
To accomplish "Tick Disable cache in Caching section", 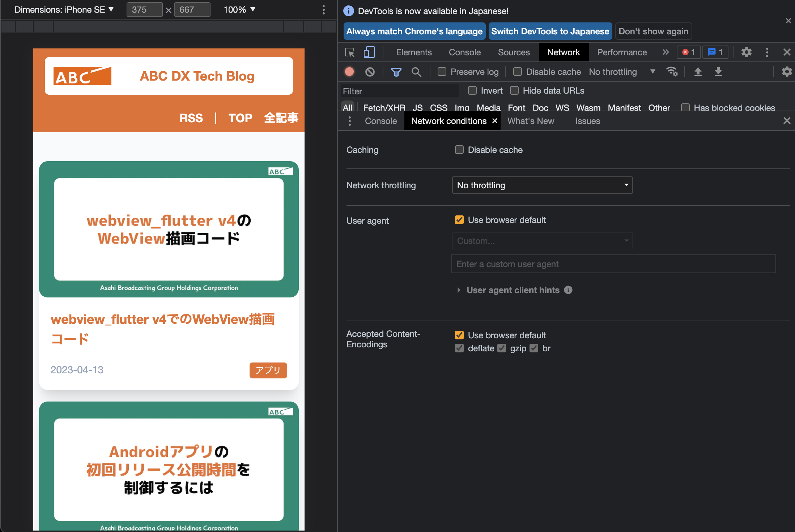I will 459,150.
